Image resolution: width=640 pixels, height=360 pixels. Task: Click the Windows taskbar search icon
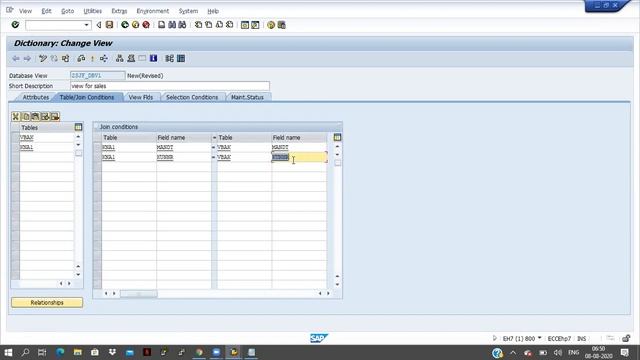[x=25, y=352]
